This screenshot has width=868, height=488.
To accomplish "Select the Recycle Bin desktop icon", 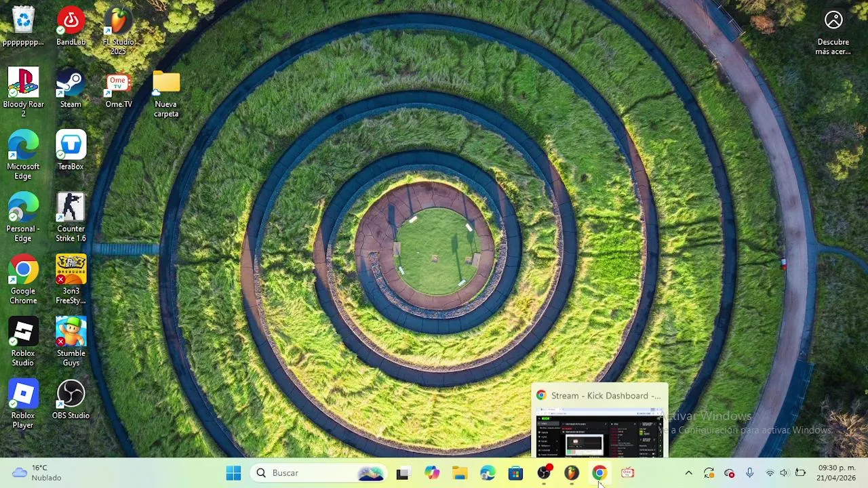I will (x=23, y=26).
